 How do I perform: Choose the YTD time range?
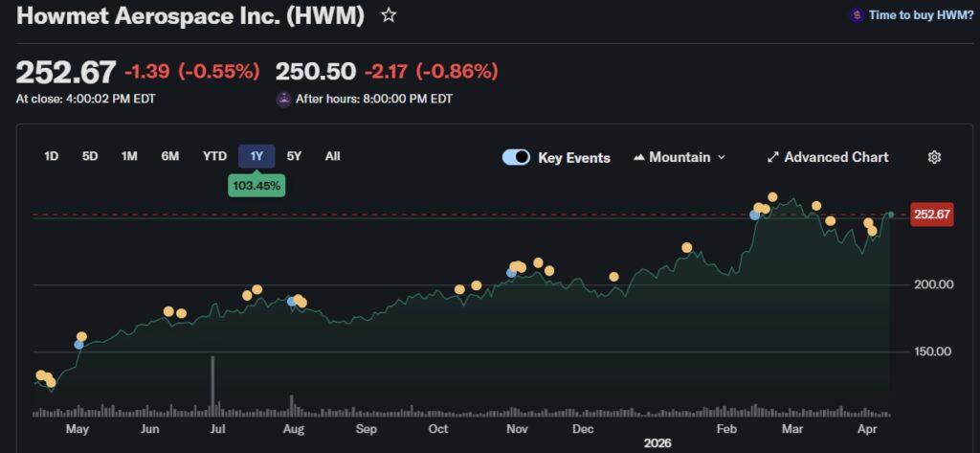tap(214, 156)
